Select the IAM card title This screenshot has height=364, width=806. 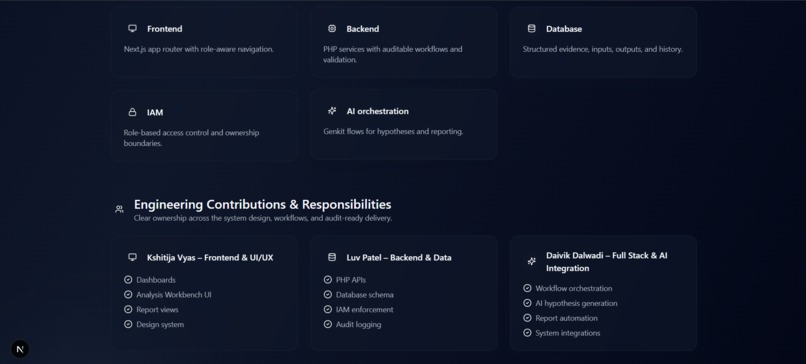(155, 112)
